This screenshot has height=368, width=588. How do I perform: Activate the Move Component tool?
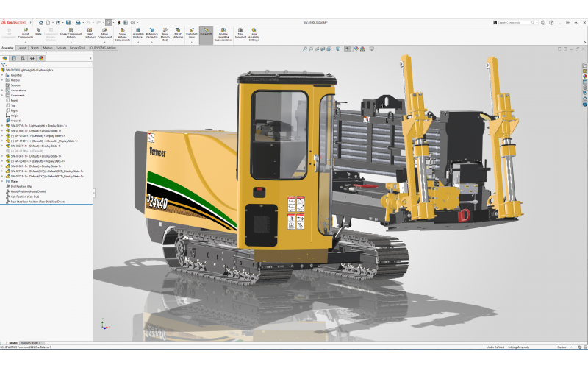click(104, 33)
